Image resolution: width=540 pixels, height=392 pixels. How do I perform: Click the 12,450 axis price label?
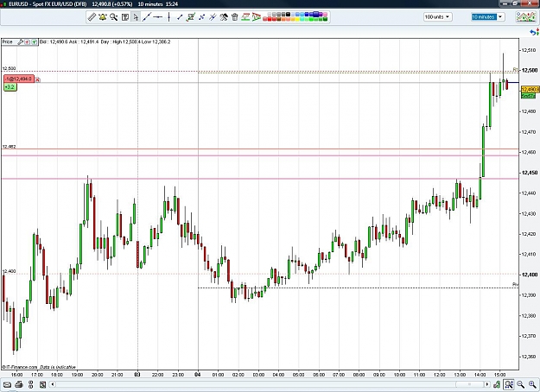(x=530, y=173)
